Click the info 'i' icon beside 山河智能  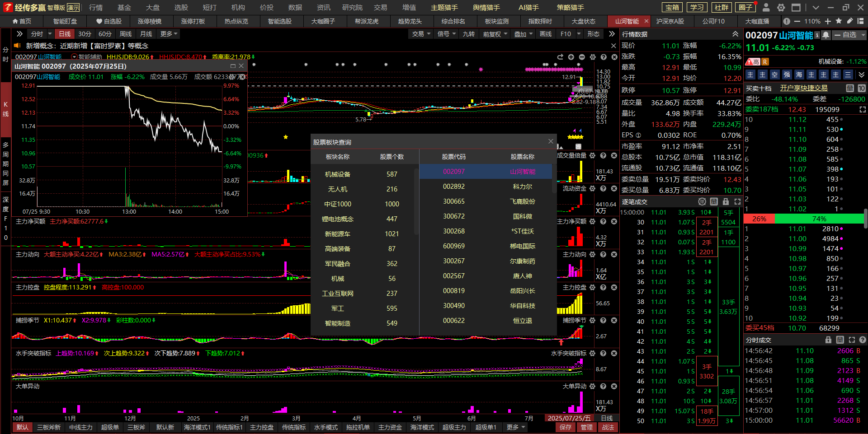click(817, 35)
